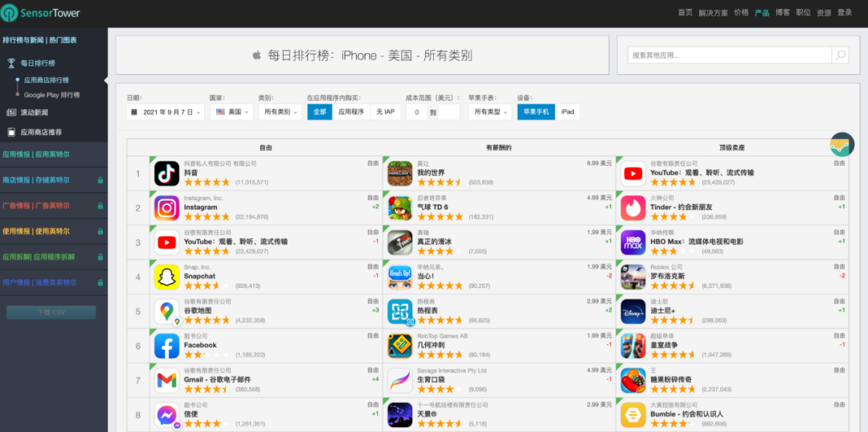Open the Sky Guide (天景) app icon
This screenshot has height=432, width=868.
coord(399,414)
